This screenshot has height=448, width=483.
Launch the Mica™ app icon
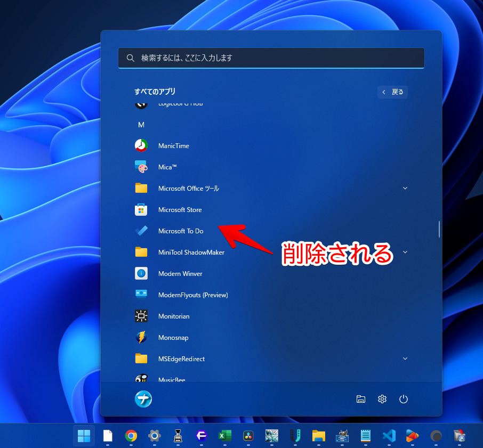coord(141,167)
